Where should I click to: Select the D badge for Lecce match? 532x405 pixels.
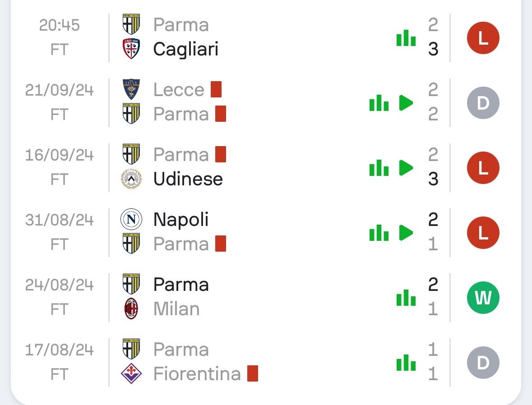coord(483,103)
